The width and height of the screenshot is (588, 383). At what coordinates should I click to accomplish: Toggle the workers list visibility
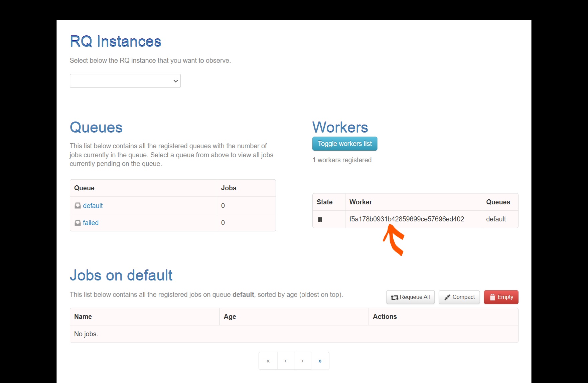click(344, 144)
